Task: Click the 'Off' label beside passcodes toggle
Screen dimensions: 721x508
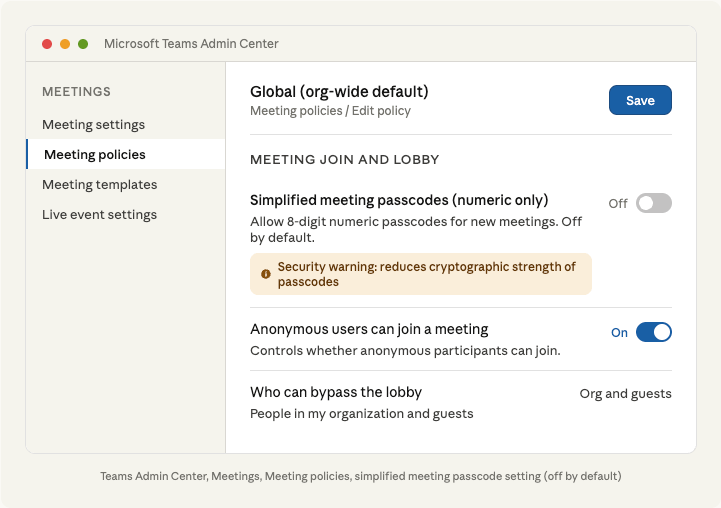Action: 618,204
